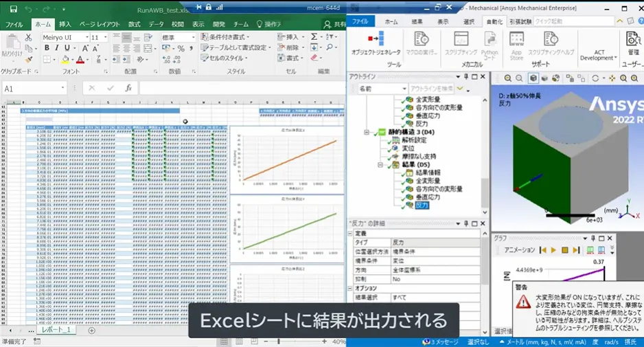Select 垂直応力 under 結果 (D5)
Screen dimensions: 644x347
[x=428, y=197]
